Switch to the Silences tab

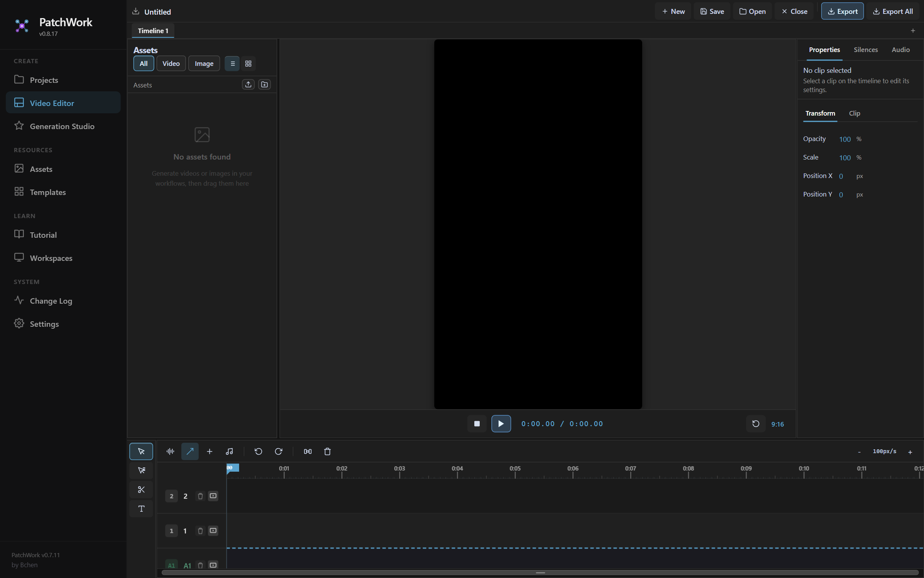click(x=865, y=50)
